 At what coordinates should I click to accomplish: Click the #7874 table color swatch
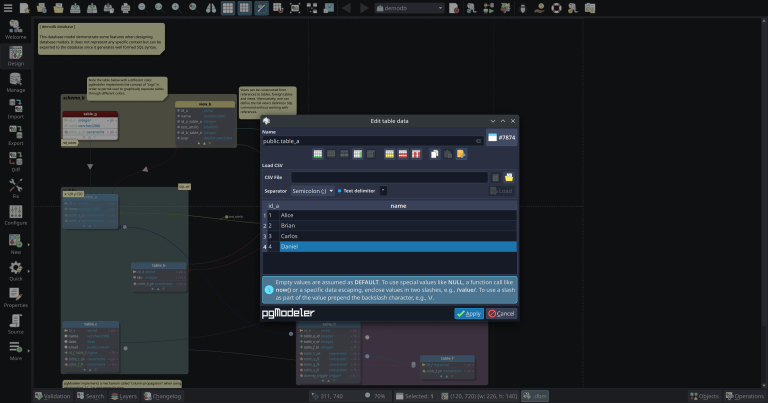pos(502,138)
